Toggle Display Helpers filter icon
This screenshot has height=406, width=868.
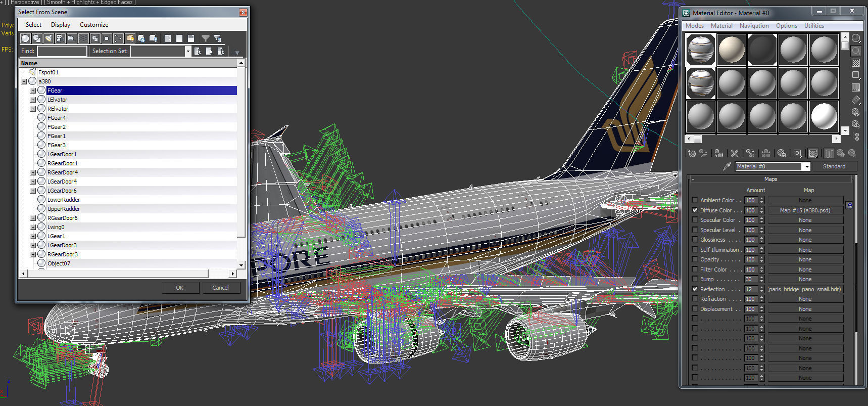(72, 38)
